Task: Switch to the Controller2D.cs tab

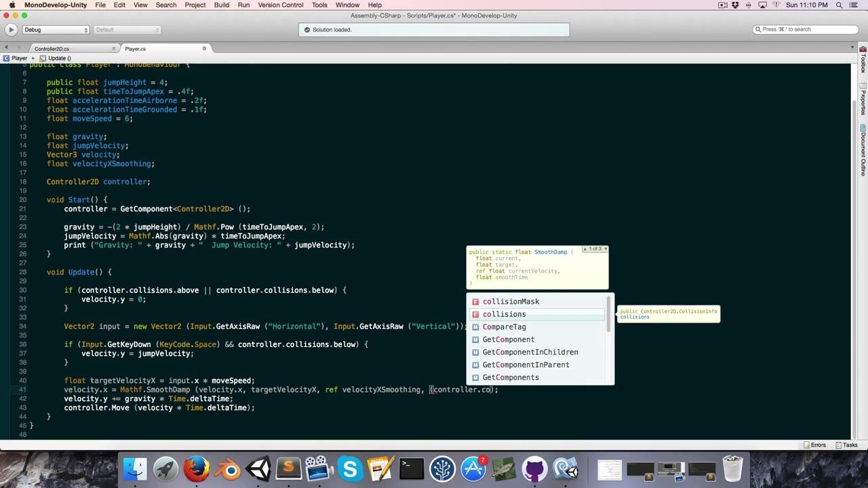Action: click(x=52, y=49)
